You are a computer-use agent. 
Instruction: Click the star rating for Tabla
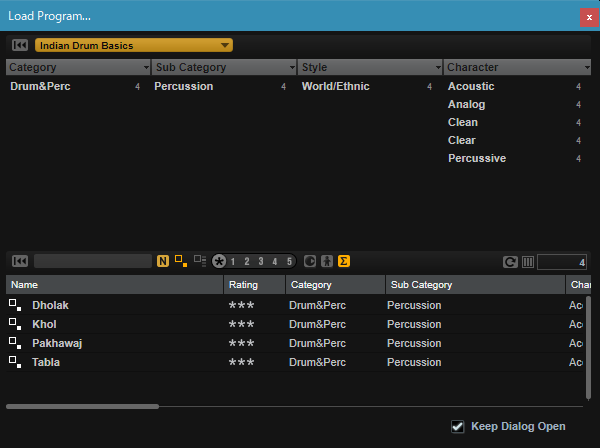point(241,362)
